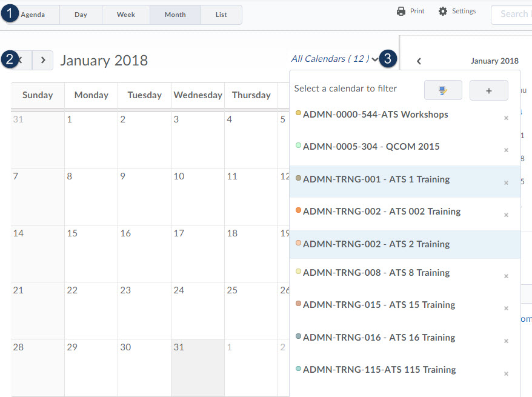532x397 pixels.
Task: Expand the mini calendar for January 2018
Action: pos(494,61)
